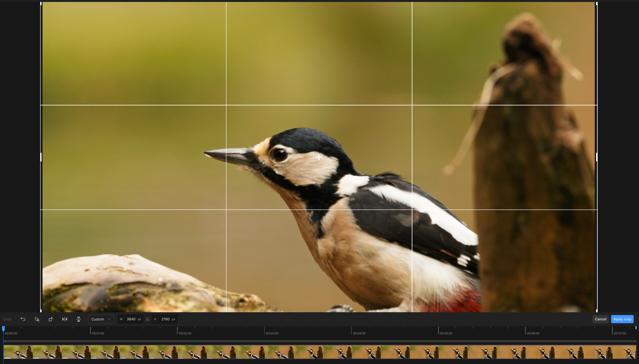Screen dimensions: 639x364
Task: Open the Custom aspect ratio dropdown
Action: (101, 319)
